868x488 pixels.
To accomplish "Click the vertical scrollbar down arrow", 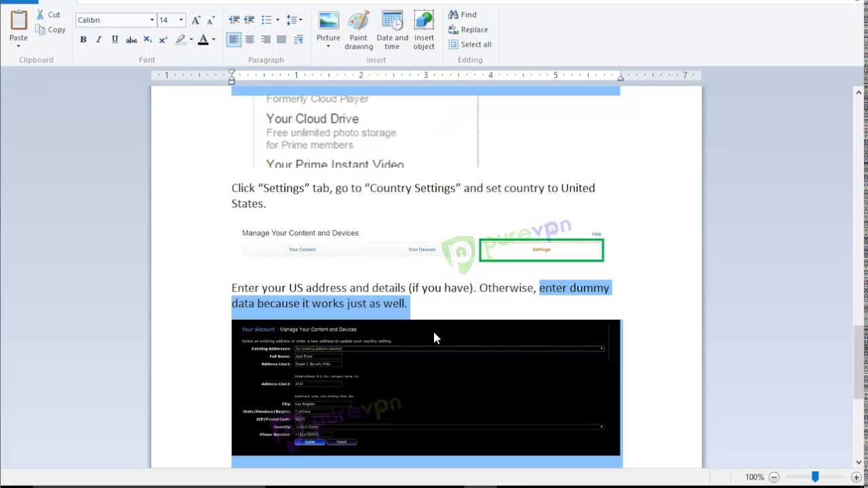I will (859, 462).
